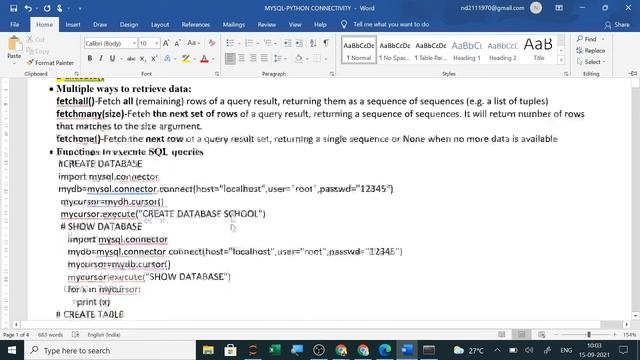640x360 pixels.
Task: Click the Redo icon in quick access toolbar
Action: click(47, 8)
